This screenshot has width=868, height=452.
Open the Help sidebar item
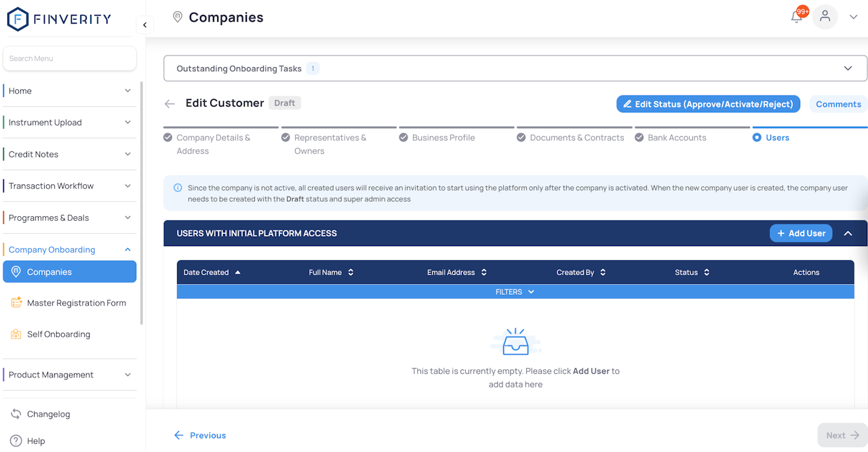pyautogui.click(x=35, y=441)
